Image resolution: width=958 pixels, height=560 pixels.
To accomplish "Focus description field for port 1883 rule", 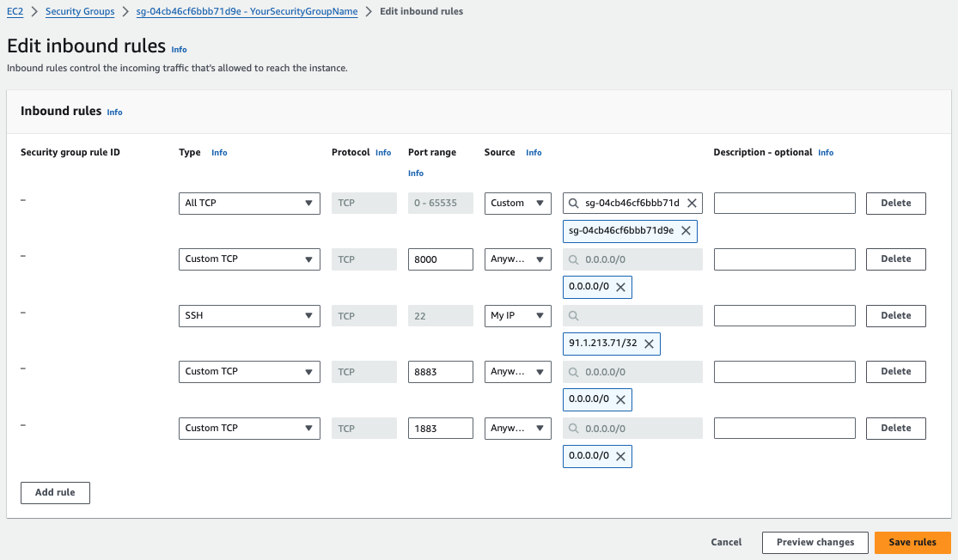I will tap(784, 428).
